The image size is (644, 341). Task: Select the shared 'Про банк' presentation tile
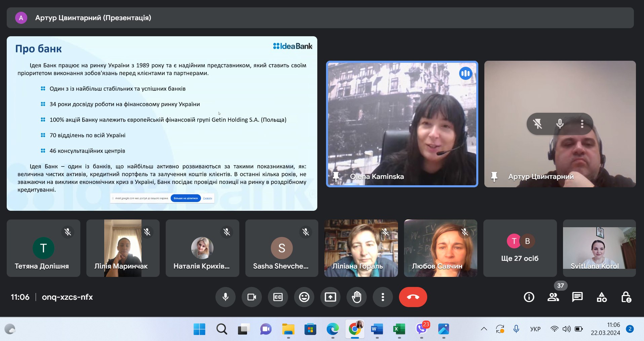click(162, 124)
